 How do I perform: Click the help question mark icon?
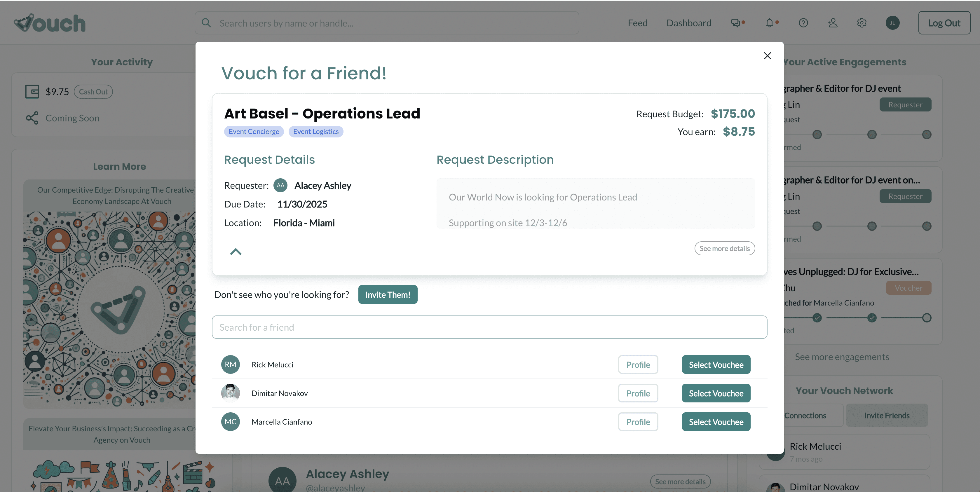(803, 23)
